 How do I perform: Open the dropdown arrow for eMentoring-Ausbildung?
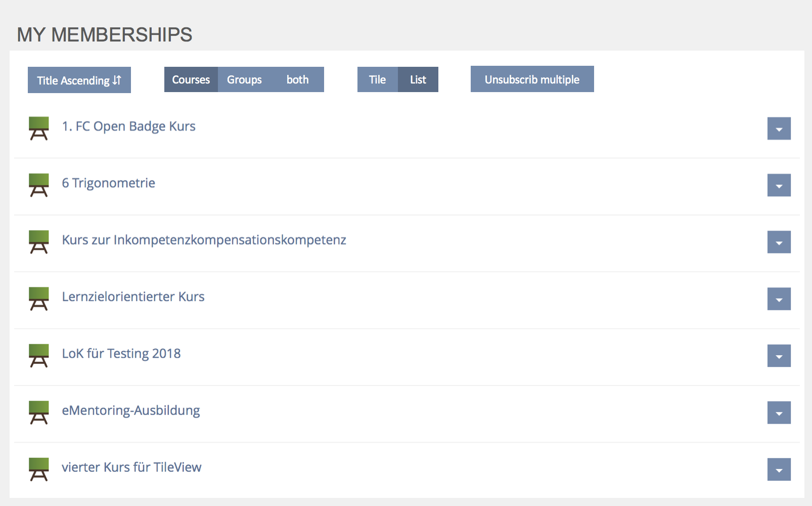(779, 413)
